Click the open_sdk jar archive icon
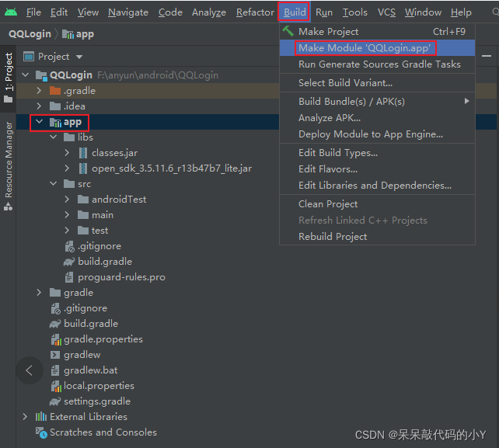The image size is (499, 448). tap(83, 168)
